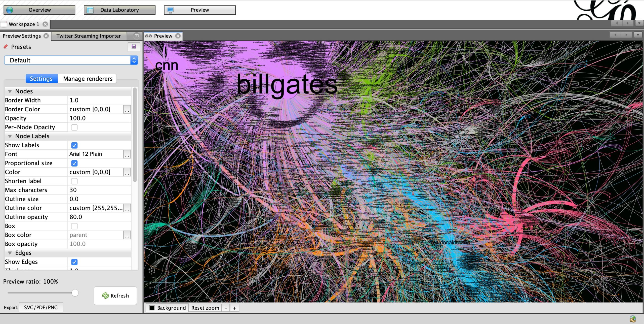Select the Manage renderers tab

88,79
